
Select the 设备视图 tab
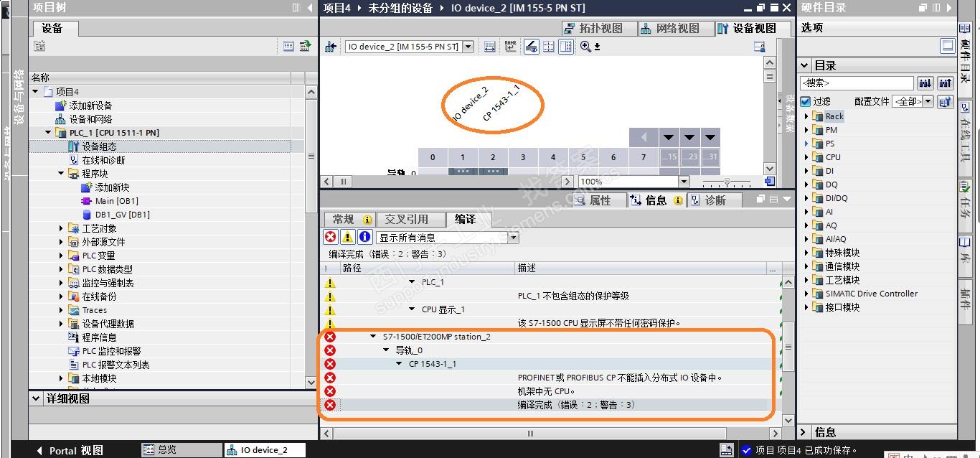(752, 28)
